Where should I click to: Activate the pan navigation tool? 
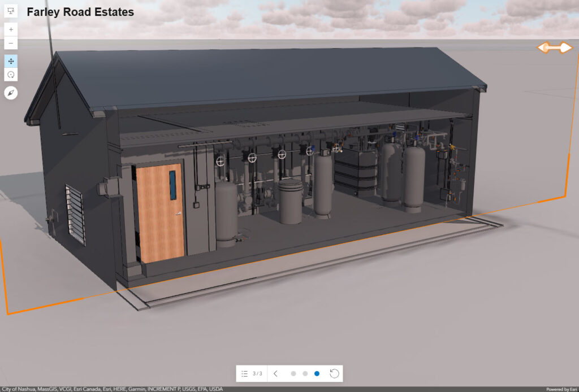(11, 61)
